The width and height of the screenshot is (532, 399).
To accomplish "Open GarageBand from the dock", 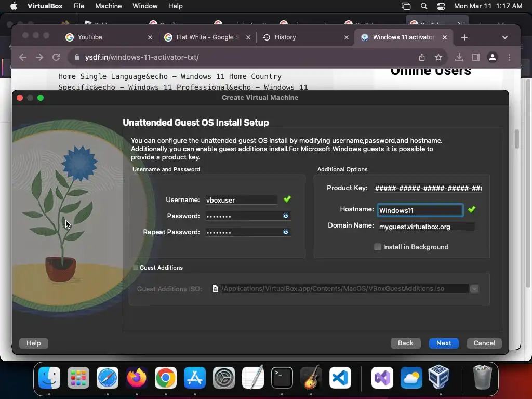I will 311,378.
